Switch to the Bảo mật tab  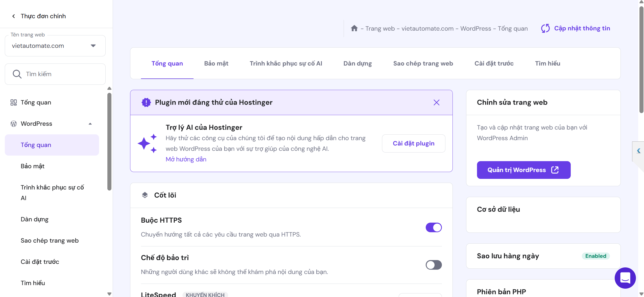pyautogui.click(x=216, y=63)
